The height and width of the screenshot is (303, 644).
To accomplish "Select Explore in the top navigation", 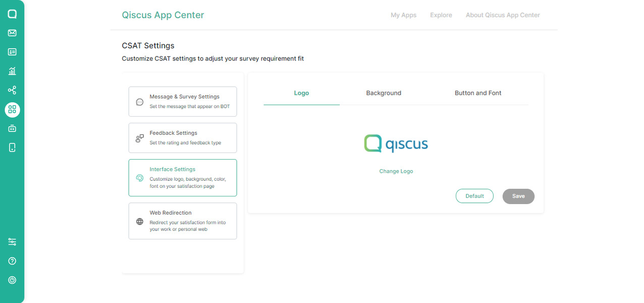I will (441, 15).
